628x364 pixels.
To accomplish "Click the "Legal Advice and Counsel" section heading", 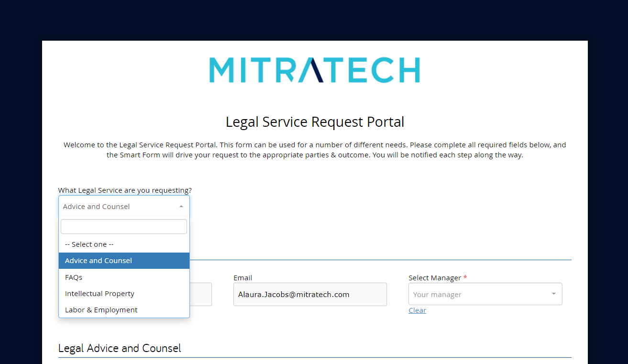I will point(119,348).
